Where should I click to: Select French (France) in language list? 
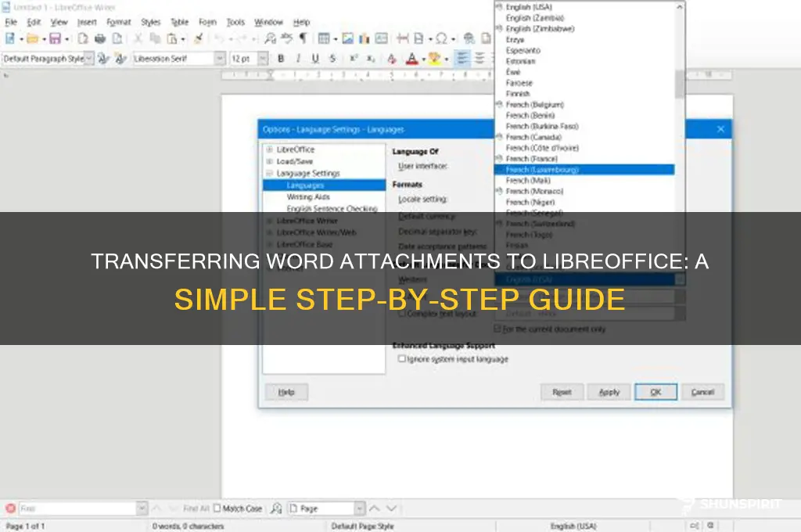coord(532,159)
